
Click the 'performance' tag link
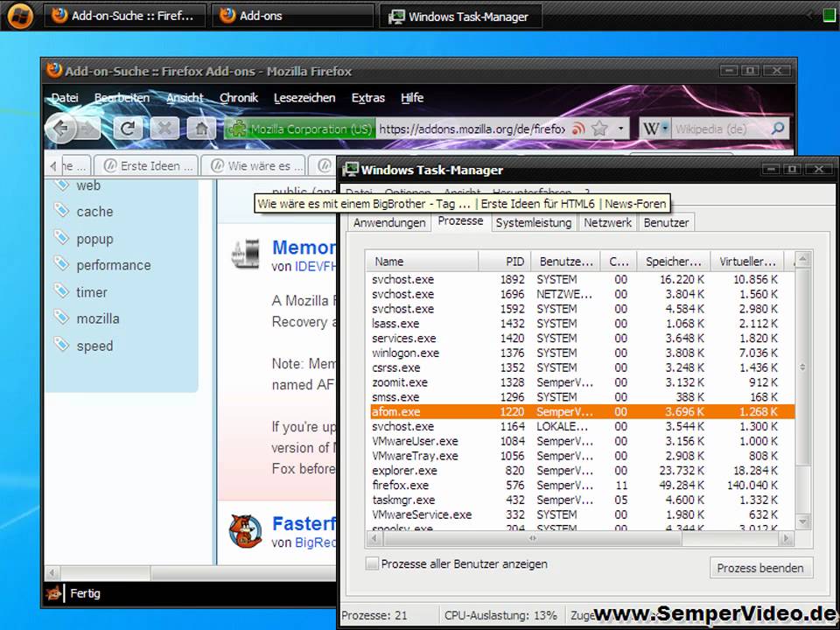(x=114, y=264)
